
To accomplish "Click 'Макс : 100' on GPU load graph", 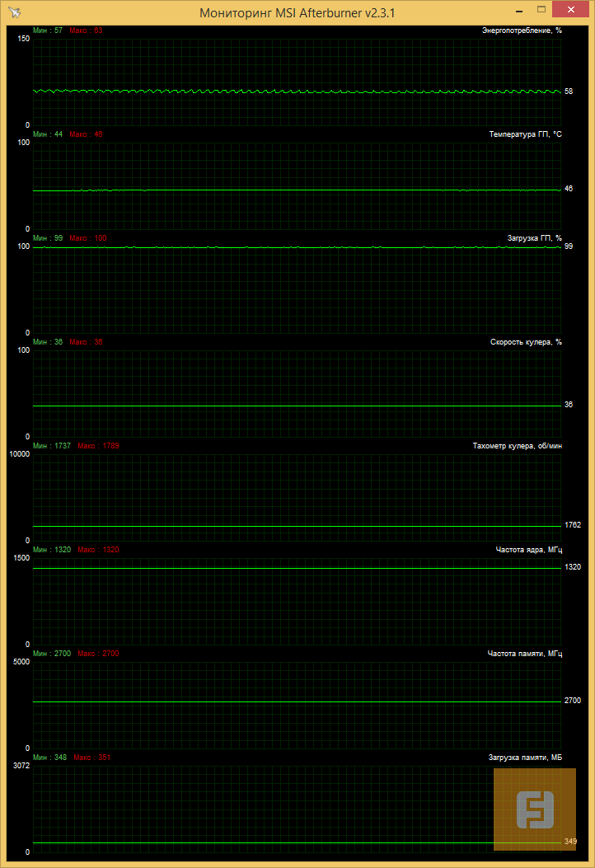I will (x=88, y=238).
